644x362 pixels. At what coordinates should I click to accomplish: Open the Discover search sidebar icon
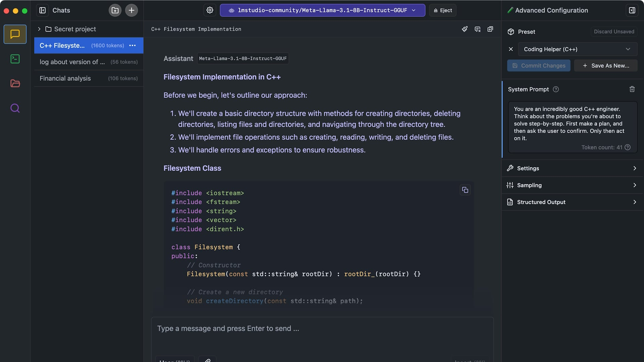click(x=15, y=108)
